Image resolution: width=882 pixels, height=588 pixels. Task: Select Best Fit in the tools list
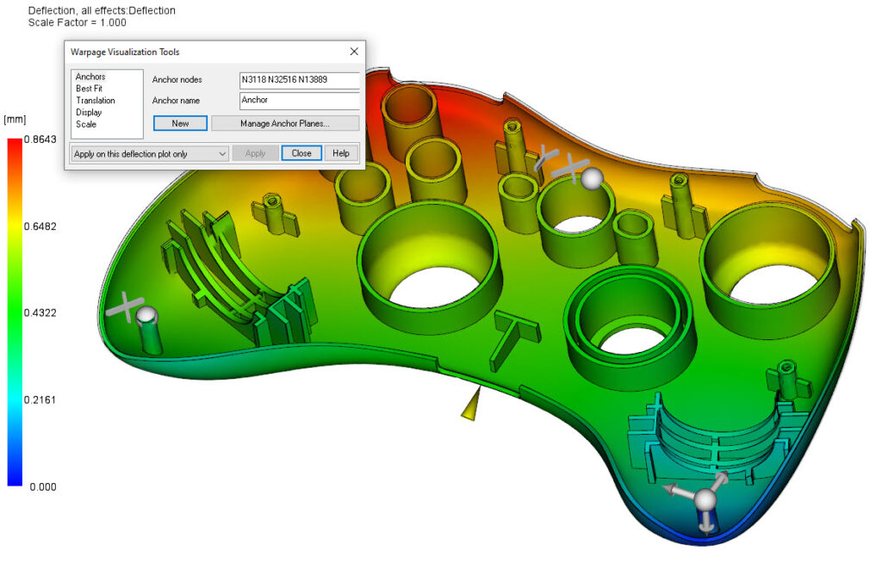(x=89, y=89)
